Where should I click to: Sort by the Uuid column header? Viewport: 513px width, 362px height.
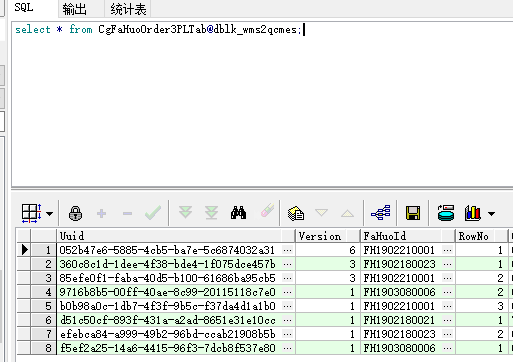coord(176,236)
